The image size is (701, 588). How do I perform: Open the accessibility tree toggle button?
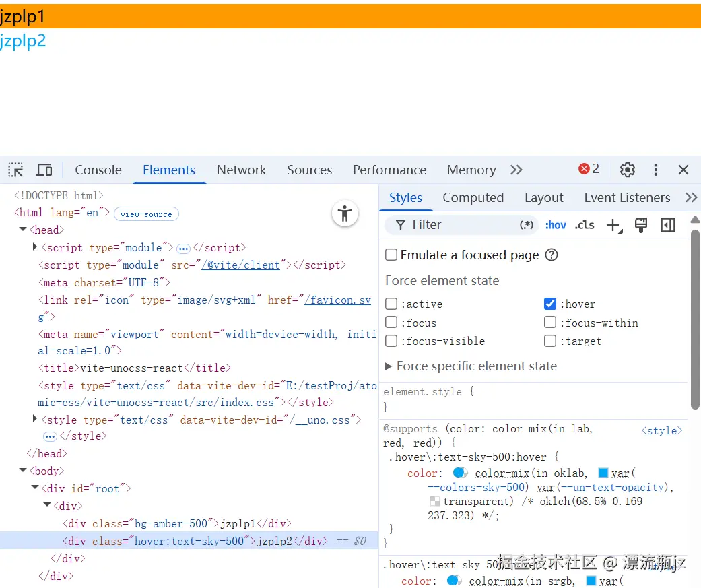[345, 214]
